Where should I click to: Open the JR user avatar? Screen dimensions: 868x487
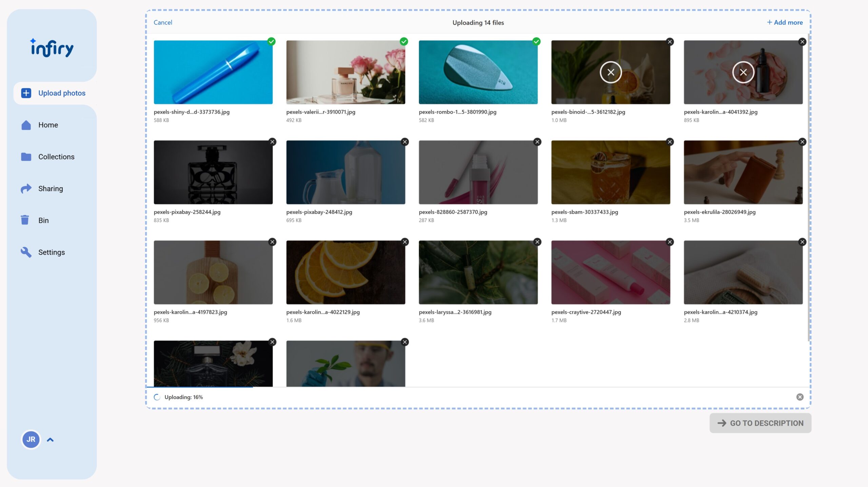pos(31,439)
